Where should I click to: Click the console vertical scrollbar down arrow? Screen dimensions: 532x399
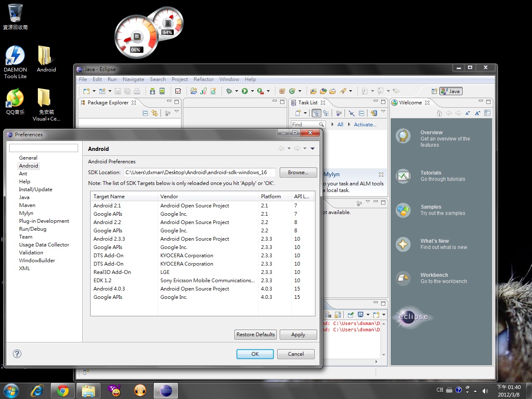click(384, 355)
